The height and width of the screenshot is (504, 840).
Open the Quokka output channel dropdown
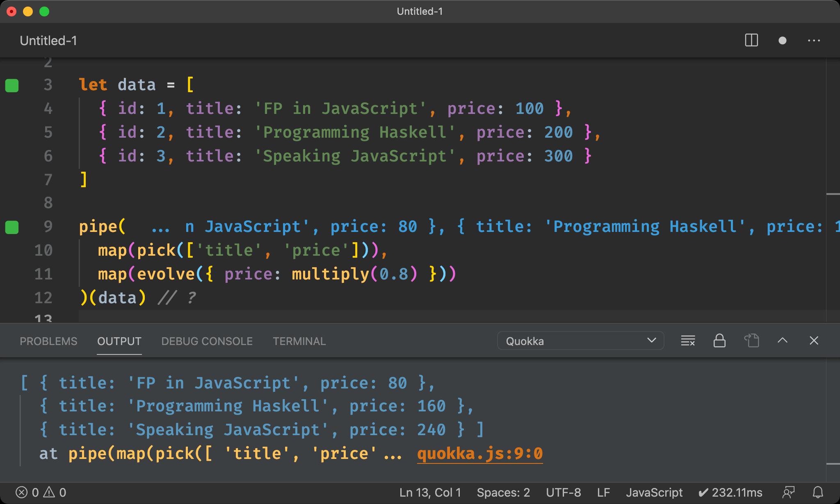coord(580,341)
